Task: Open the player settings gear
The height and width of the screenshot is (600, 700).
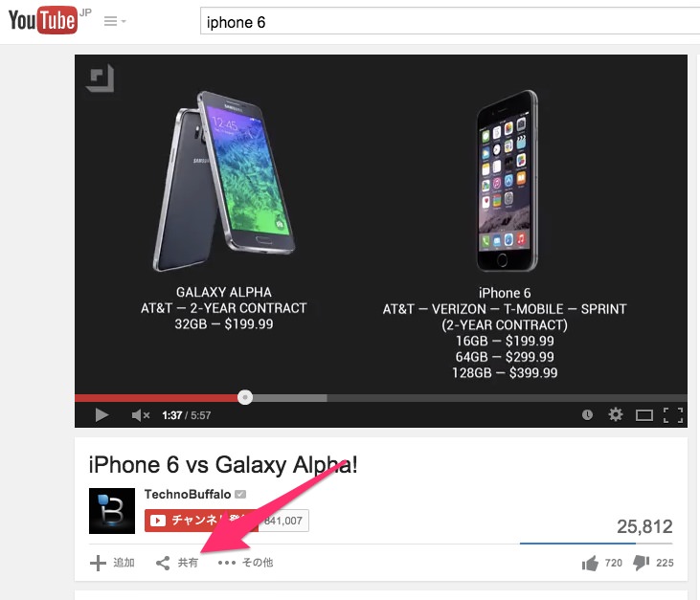Action: click(x=616, y=414)
